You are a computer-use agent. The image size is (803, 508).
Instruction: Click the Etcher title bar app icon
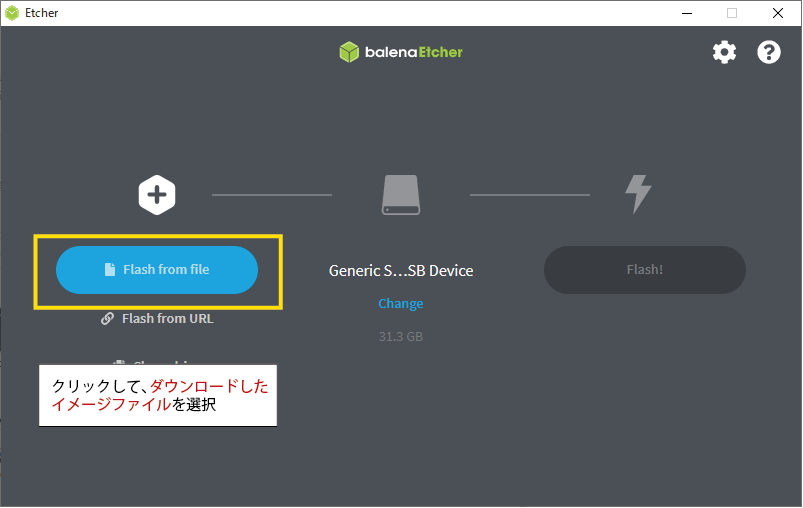click(12, 13)
